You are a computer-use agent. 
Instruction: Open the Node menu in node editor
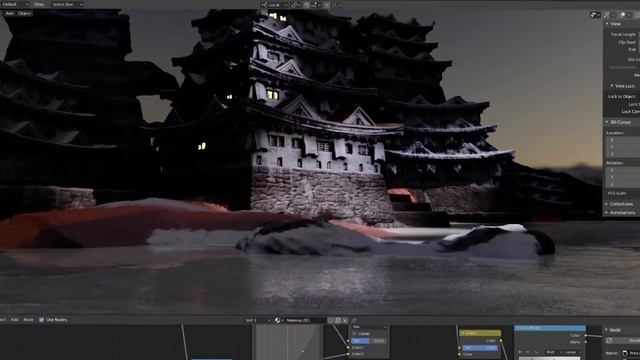(x=28, y=320)
